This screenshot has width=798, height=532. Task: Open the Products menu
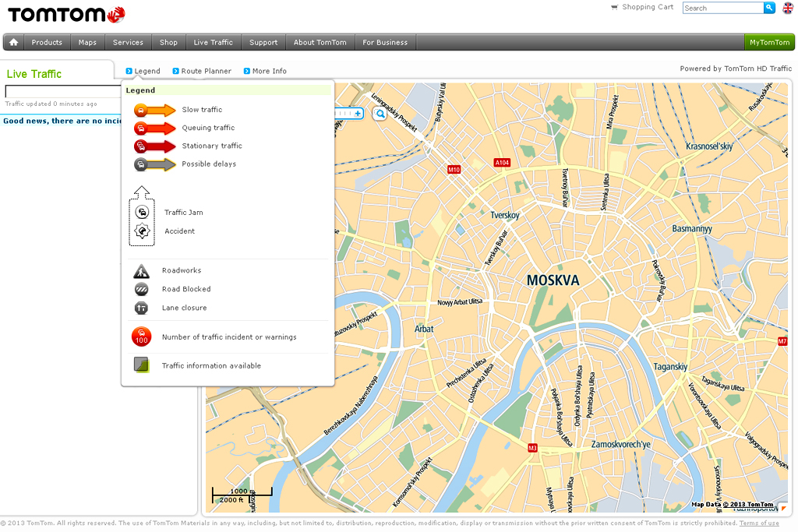47,42
